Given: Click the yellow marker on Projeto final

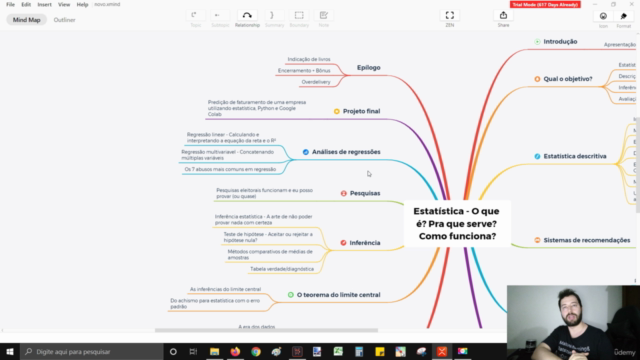Looking at the screenshot, I should 337,111.
